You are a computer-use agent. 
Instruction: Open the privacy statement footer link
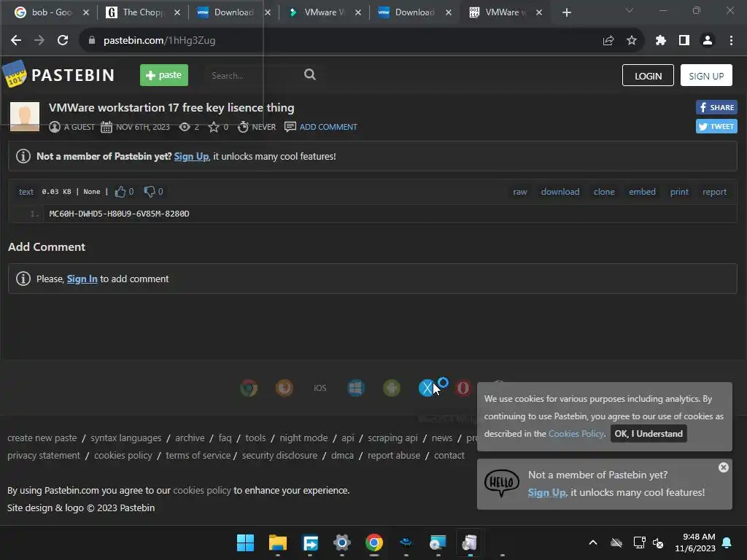(44, 456)
